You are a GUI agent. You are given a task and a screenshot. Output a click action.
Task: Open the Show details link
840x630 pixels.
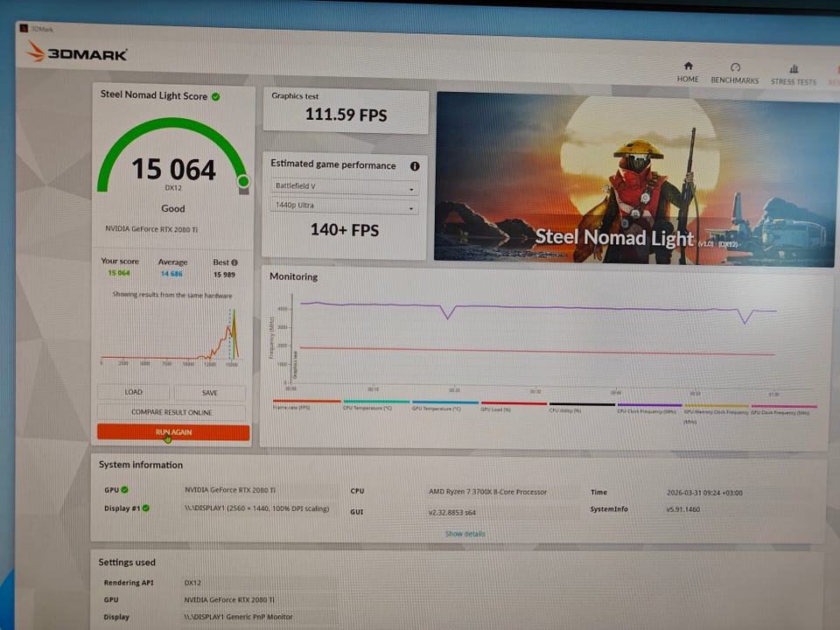pos(465,534)
